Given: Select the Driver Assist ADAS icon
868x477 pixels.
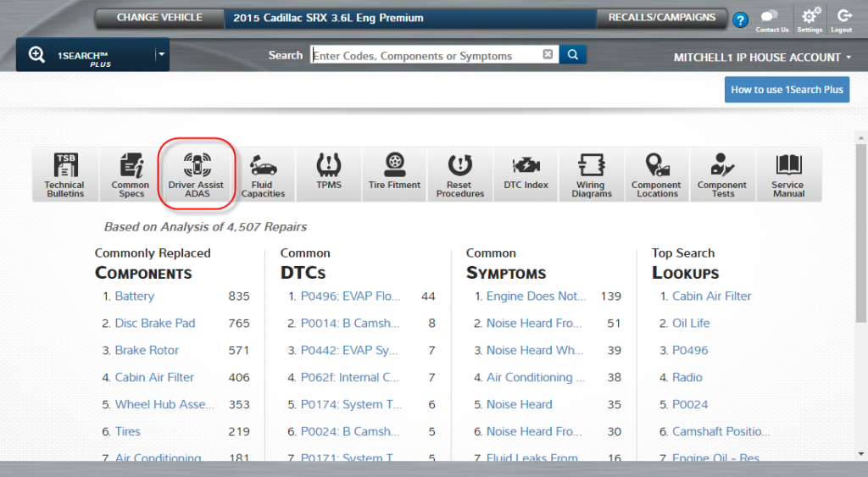Looking at the screenshot, I should coord(197,175).
